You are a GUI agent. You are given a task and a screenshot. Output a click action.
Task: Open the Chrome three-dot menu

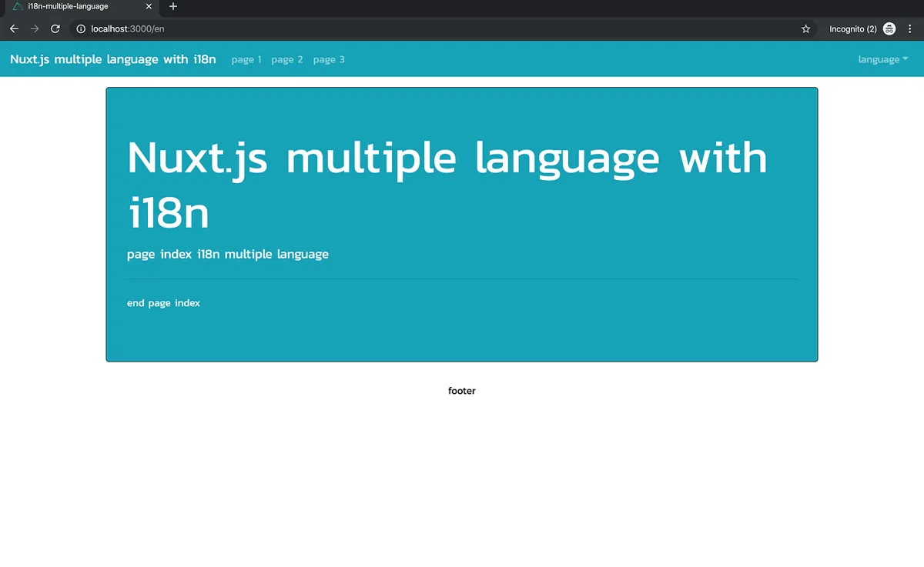909,29
